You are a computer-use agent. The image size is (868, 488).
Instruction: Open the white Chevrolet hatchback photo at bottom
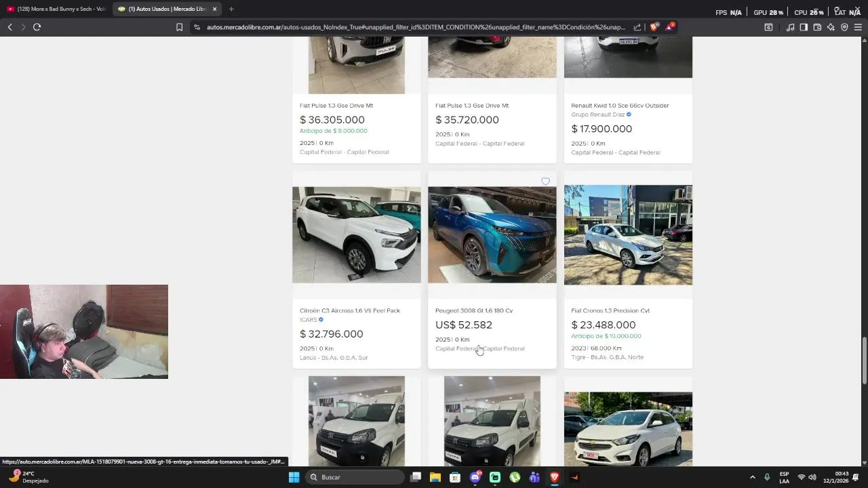[628, 429]
